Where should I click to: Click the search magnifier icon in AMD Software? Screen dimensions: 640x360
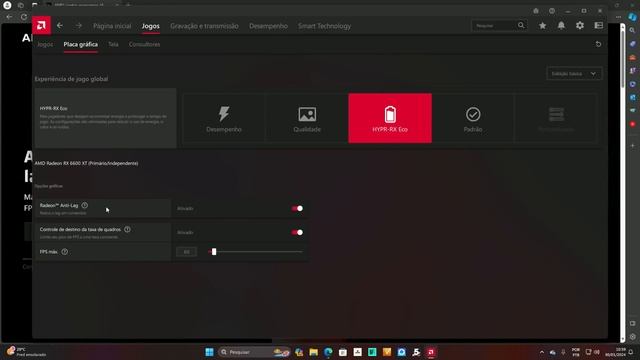(521, 25)
